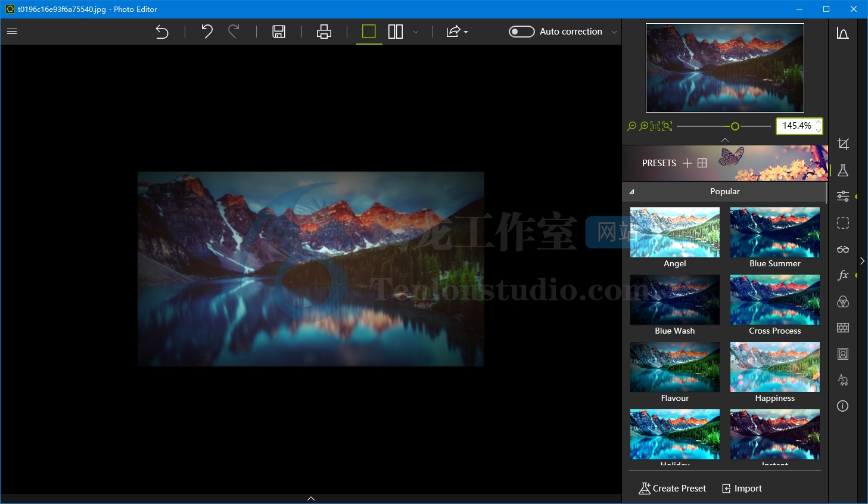Add a new preset with plus icon
Viewport: 868px width, 504px height.
point(687,163)
